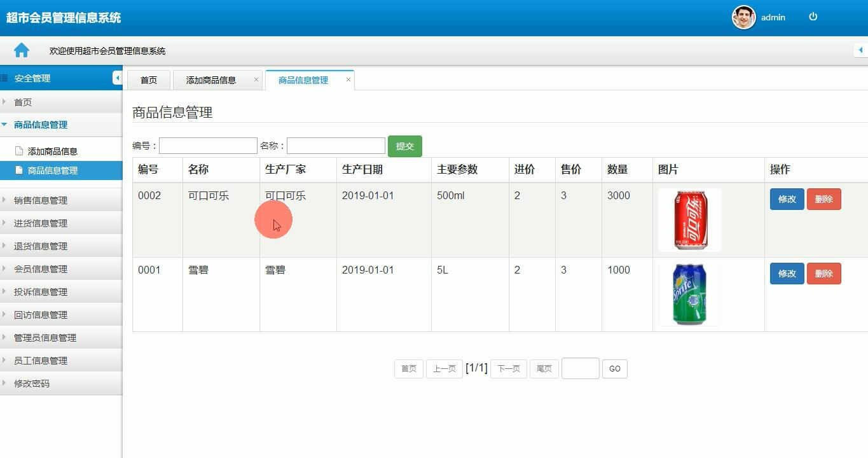Click 删除 on the 雪碧 row
This screenshot has height=458, width=868.
823,274
